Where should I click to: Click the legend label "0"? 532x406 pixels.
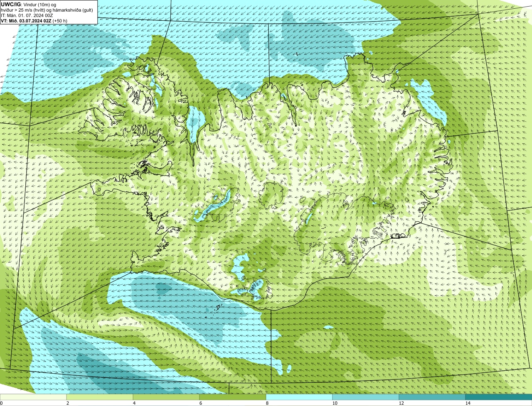(1, 403)
